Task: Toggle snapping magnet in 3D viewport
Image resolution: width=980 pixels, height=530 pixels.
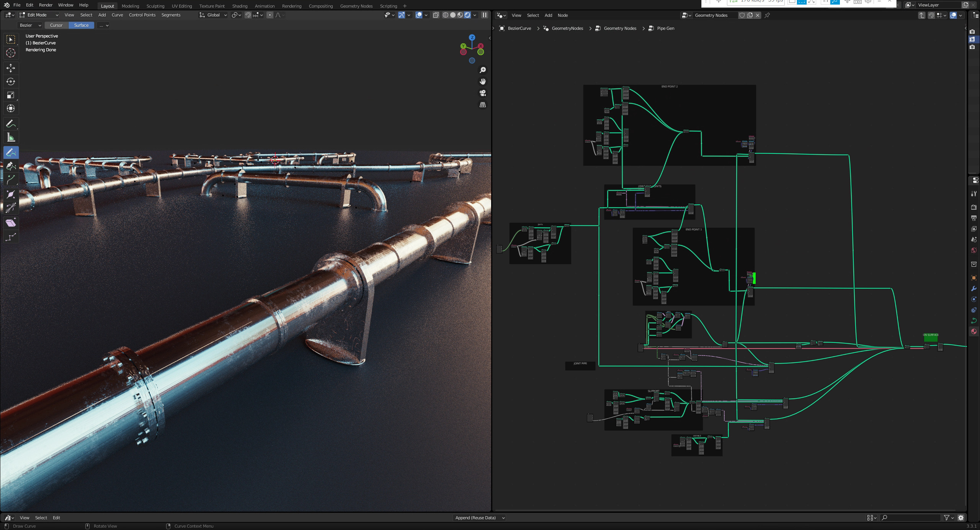Action: [248, 15]
